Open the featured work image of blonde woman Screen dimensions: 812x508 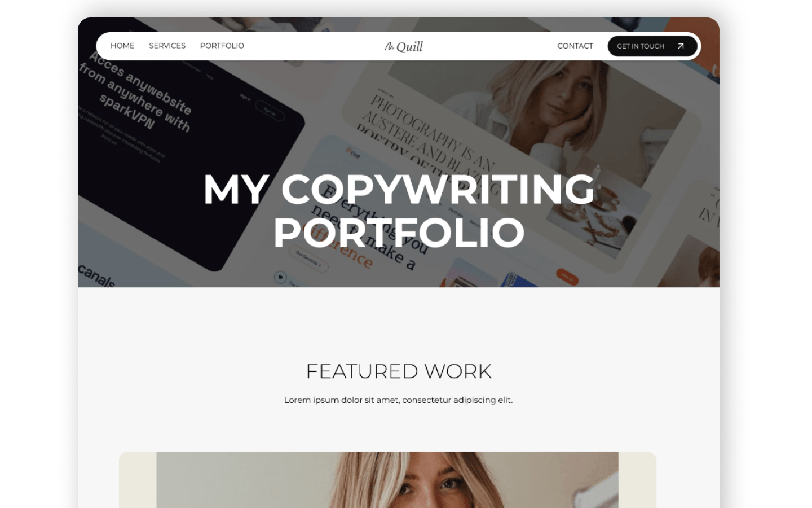point(387,480)
